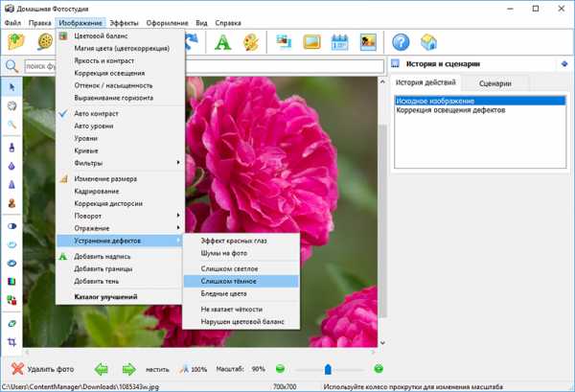Choose Добавить надпись menu entry

[x=121, y=256]
